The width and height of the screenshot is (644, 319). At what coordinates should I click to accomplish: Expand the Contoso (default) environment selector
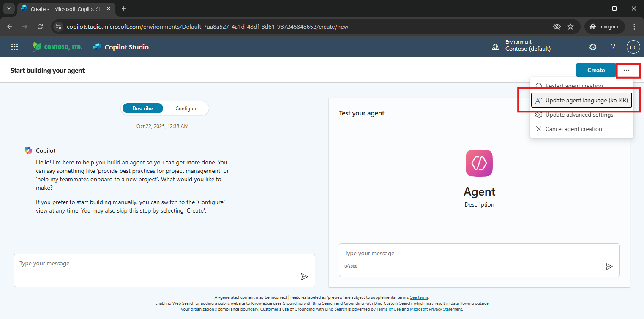tap(528, 46)
